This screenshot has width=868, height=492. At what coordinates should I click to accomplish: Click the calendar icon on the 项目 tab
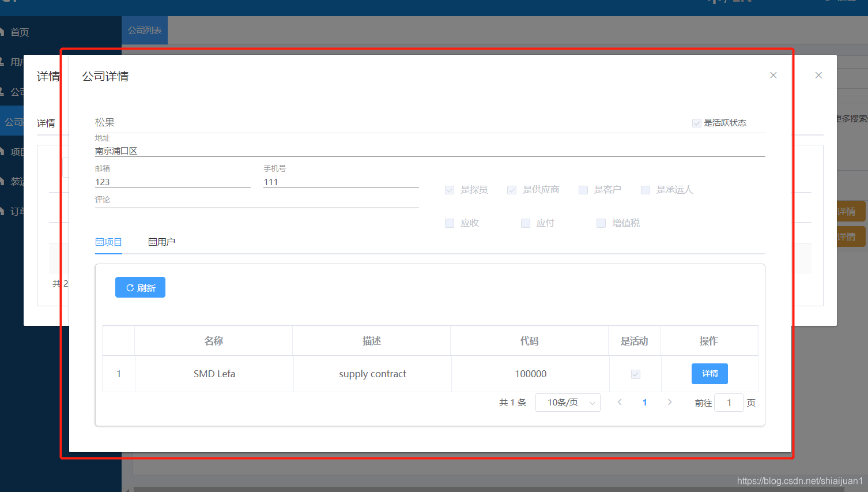pos(99,242)
